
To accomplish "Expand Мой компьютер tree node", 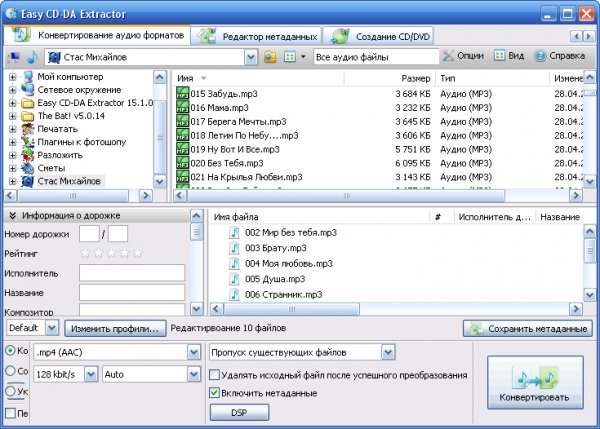I will (x=13, y=77).
